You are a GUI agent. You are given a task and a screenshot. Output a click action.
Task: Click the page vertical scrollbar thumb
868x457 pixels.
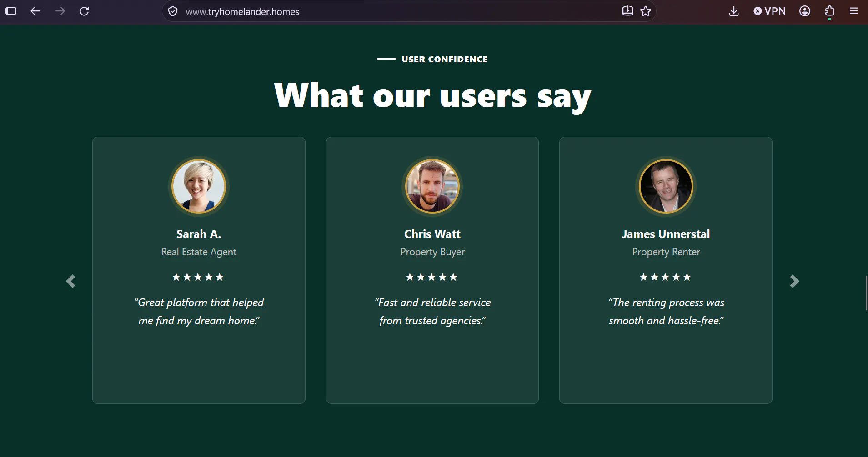pyautogui.click(x=866, y=293)
